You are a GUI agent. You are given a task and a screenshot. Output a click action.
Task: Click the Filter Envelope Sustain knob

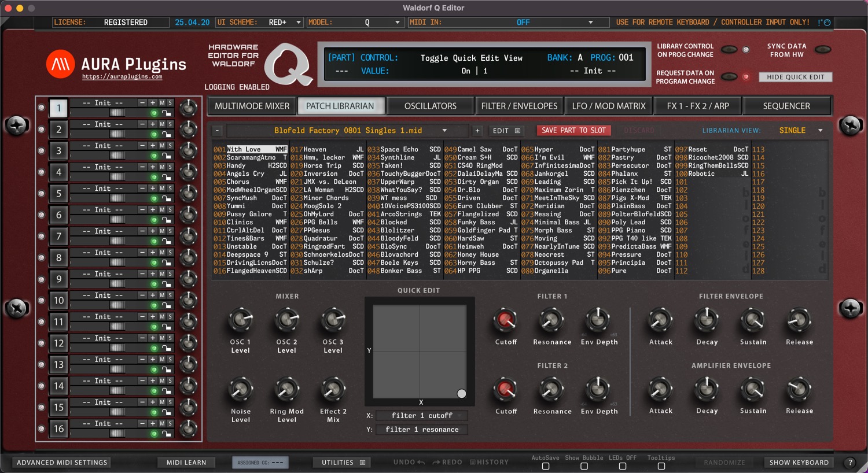point(753,320)
